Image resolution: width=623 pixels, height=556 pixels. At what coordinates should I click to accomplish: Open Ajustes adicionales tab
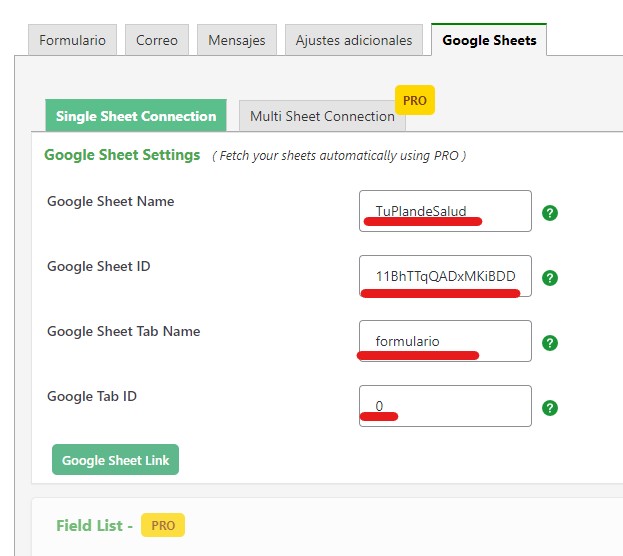pos(354,40)
